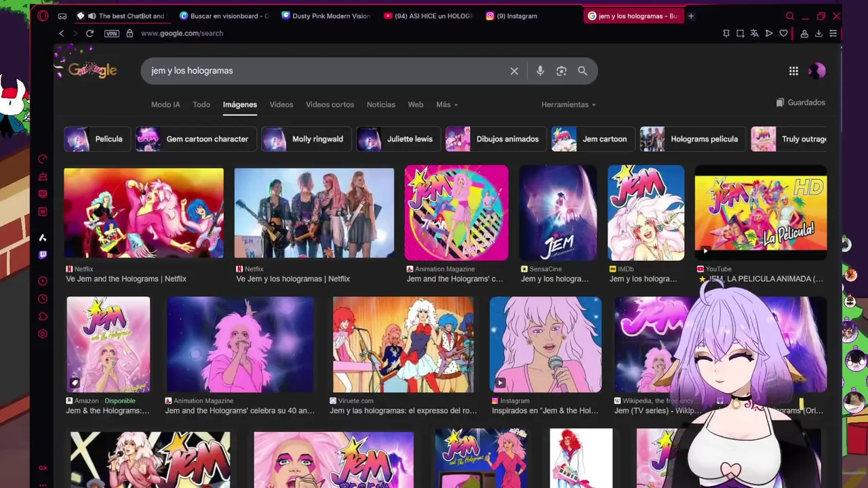Filter by the Jem cartoon chip
This screenshot has height=488, width=868.
(x=592, y=139)
